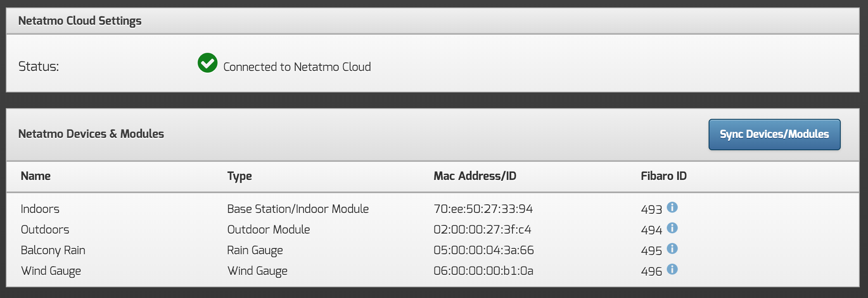Click the Name column header

(x=36, y=176)
